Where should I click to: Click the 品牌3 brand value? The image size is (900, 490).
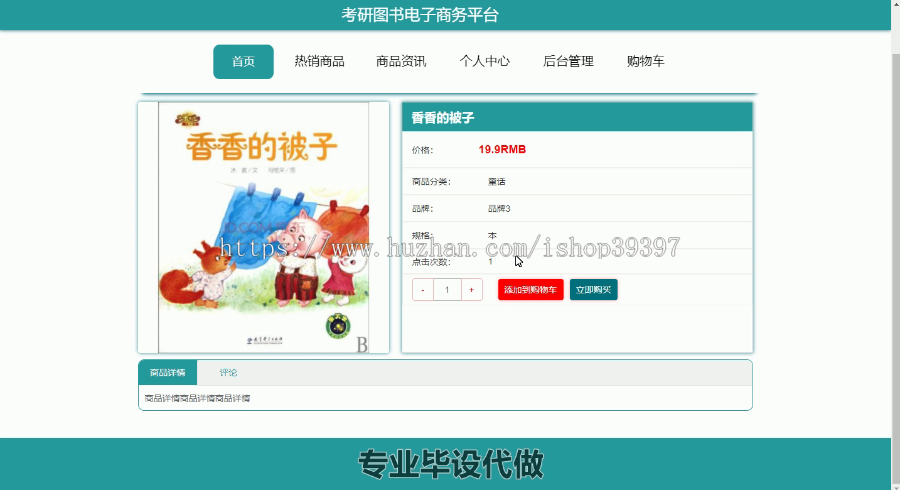click(x=499, y=208)
